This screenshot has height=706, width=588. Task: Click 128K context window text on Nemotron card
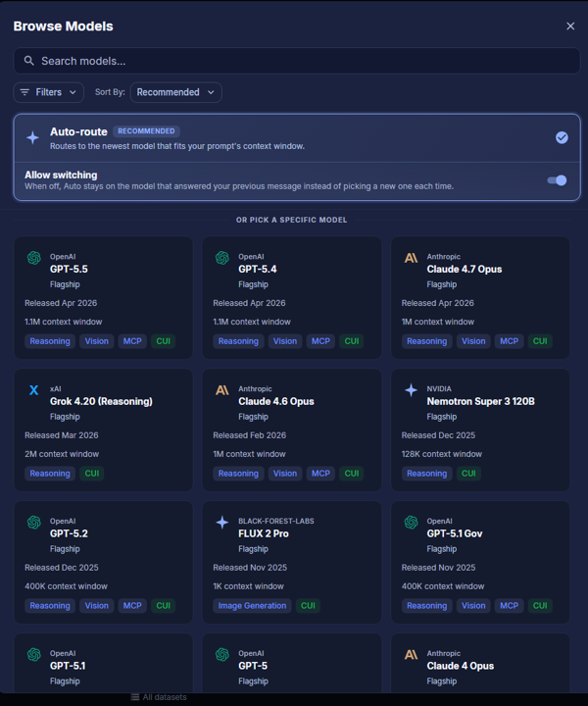pyautogui.click(x=442, y=454)
